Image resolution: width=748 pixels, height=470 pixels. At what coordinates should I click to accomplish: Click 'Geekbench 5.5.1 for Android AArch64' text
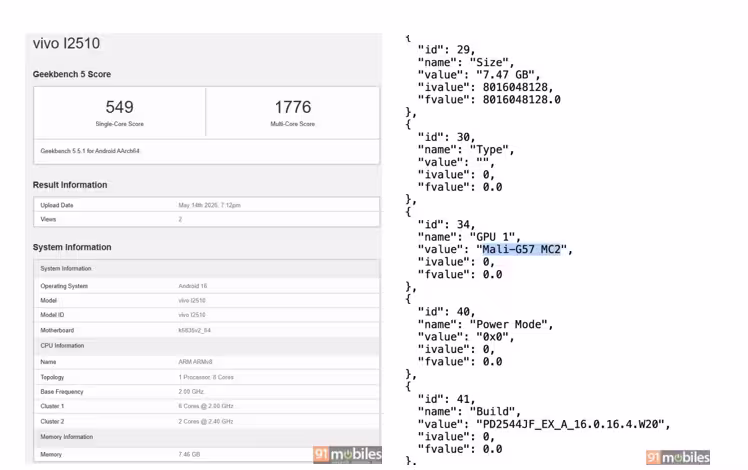pyautogui.click(x=90, y=151)
